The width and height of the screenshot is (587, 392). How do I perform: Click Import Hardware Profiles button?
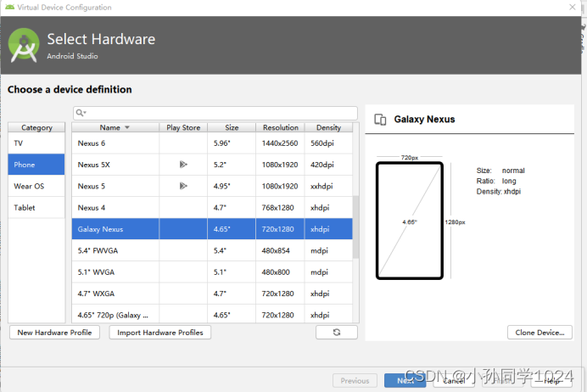tap(160, 333)
